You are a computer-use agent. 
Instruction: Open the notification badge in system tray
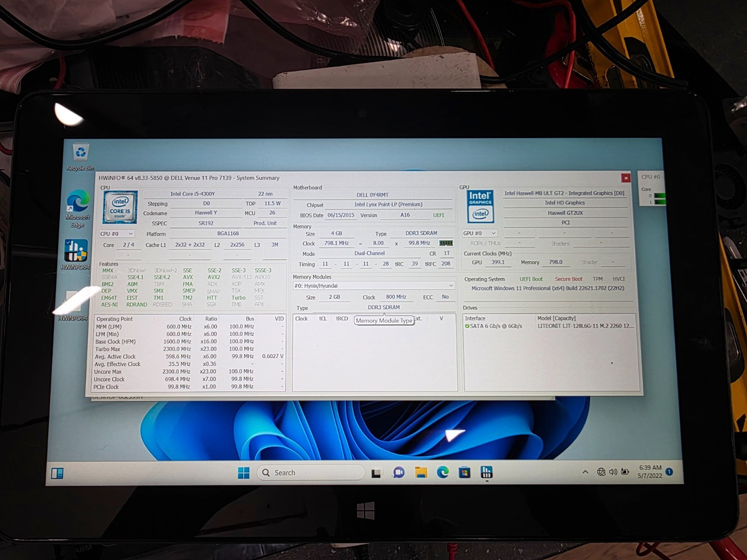click(669, 471)
